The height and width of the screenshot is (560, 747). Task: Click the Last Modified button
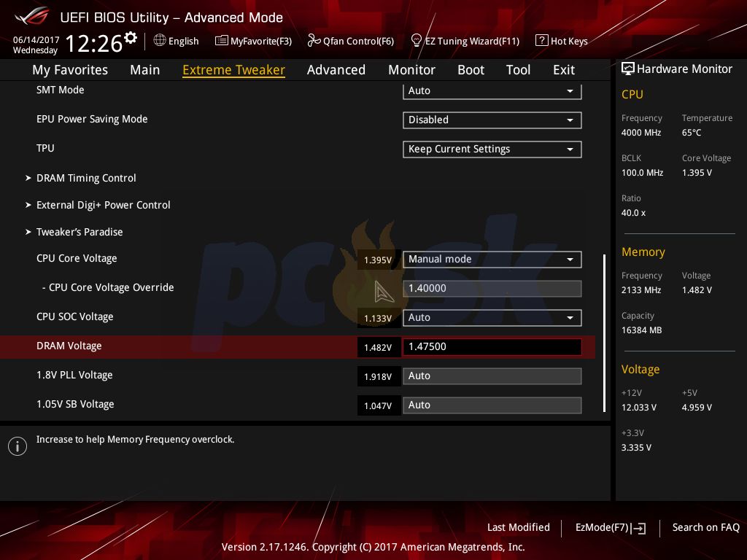coord(519,528)
